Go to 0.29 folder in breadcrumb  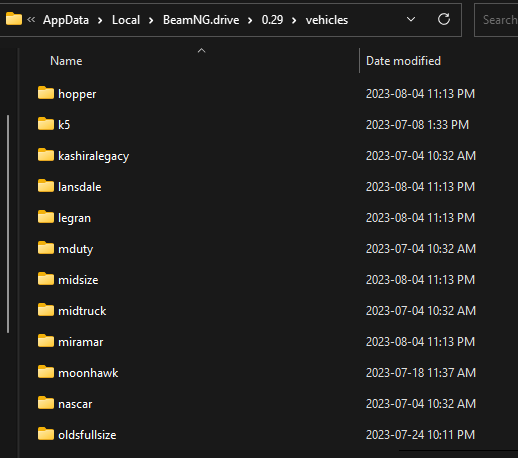(272, 20)
